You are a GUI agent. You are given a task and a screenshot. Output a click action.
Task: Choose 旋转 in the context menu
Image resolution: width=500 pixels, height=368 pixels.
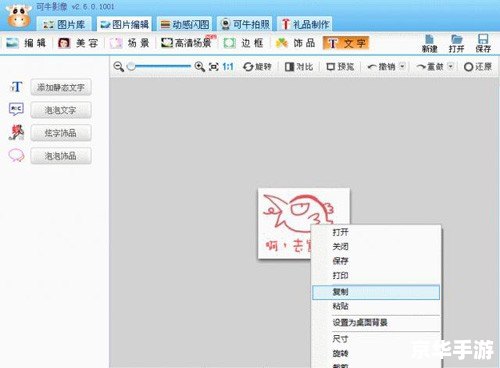(376, 353)
